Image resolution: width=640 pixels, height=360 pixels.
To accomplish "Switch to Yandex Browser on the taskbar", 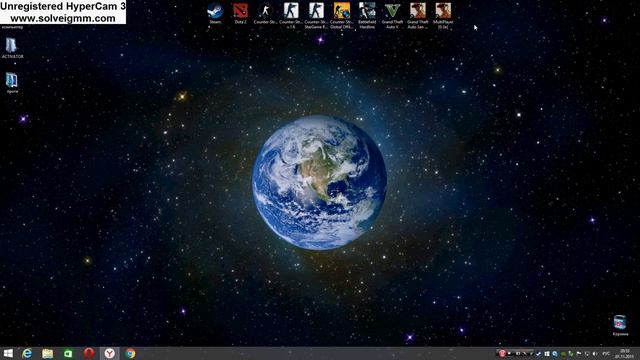I will 109,353.
